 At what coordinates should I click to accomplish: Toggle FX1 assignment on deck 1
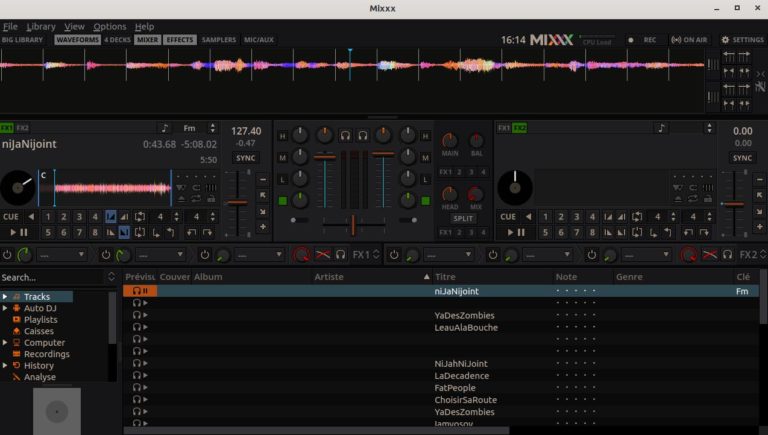point(7,128)
